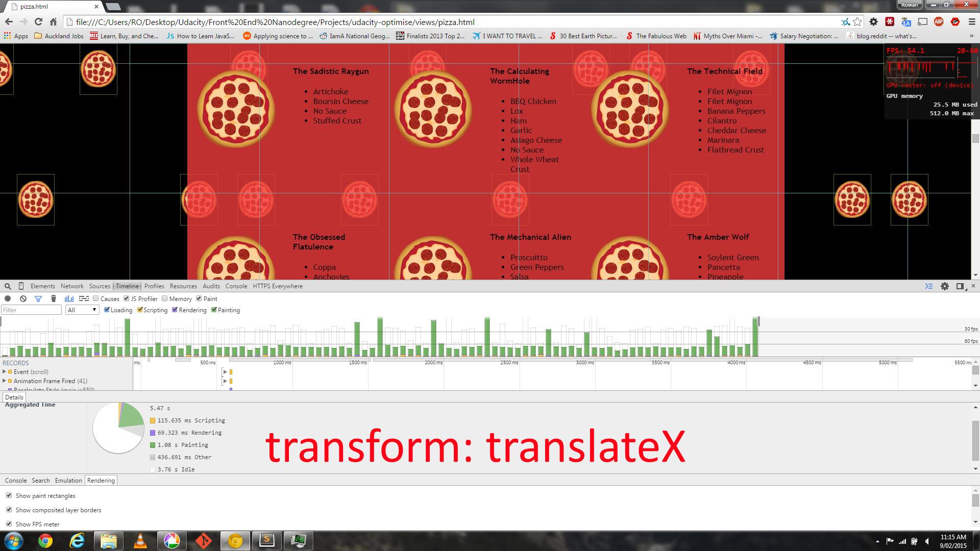Open DevTools element inspect magnifier
This screenshot has width=980, height=551.
click(8, 286)
